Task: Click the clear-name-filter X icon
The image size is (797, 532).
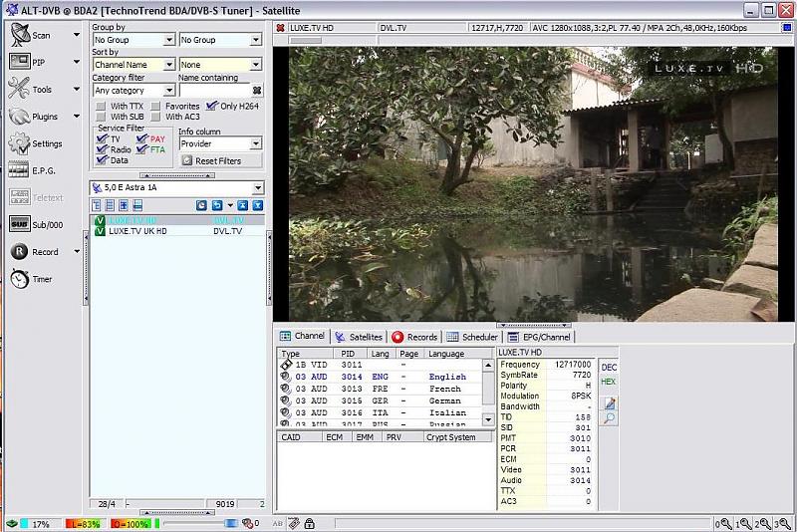Action: tap(257, 91)
